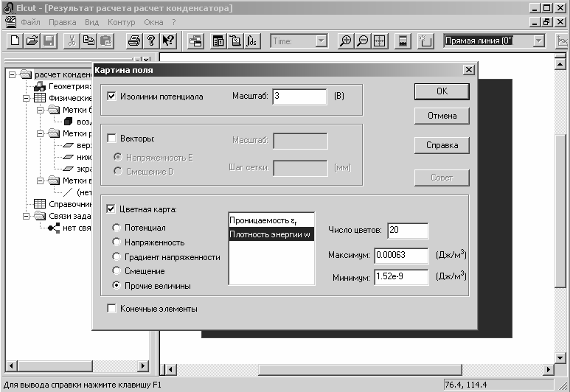Select Проницаемость list item
Image resolution: width=570 pixels, height=392 pixels.
click(x=271, y=220)
